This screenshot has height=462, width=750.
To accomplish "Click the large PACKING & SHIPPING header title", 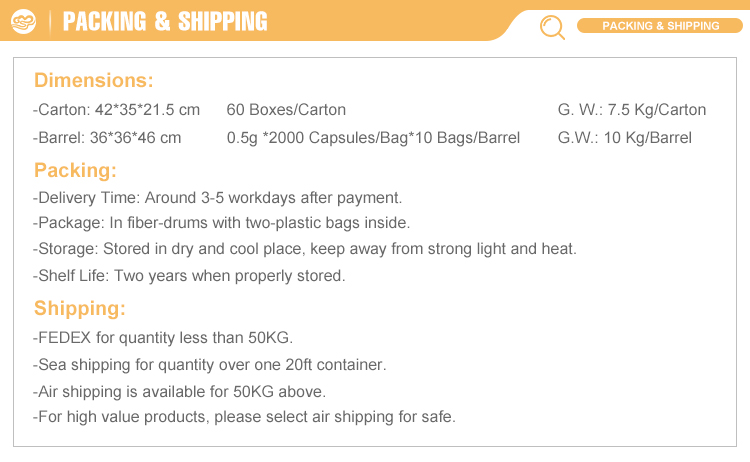I will tap(165, 21).
